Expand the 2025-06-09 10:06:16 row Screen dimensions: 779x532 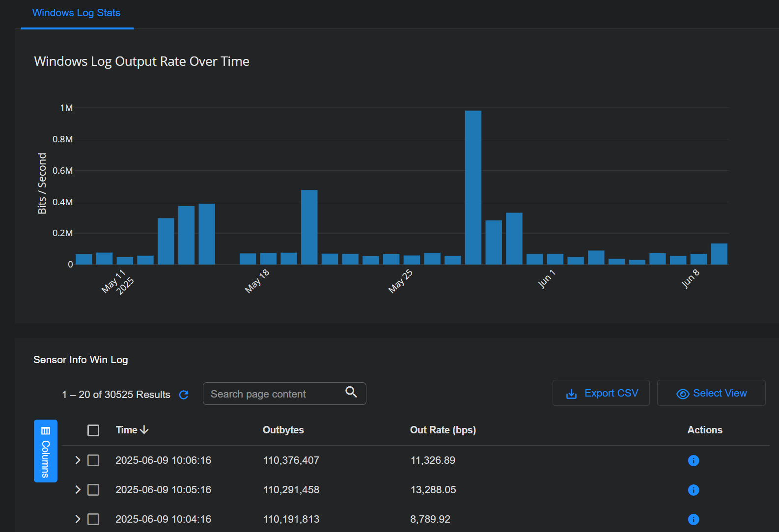pyautogui.click(x=78, y=460)
